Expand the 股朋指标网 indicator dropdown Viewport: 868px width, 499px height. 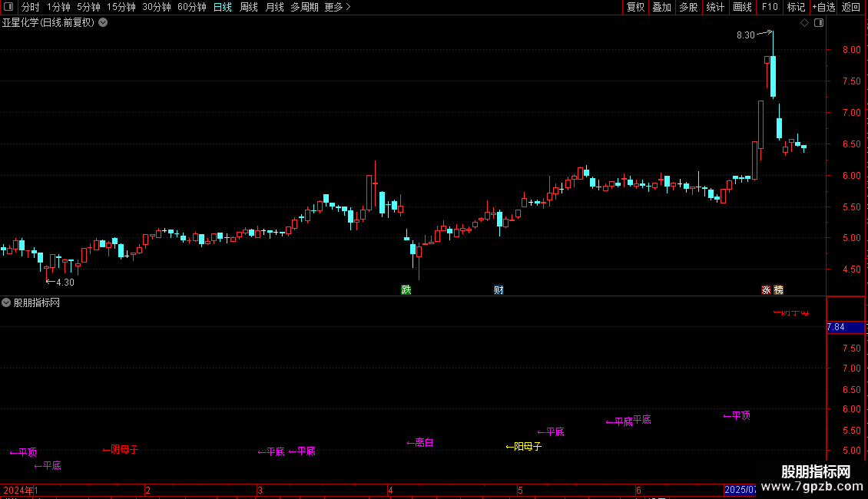click(6, 302)
